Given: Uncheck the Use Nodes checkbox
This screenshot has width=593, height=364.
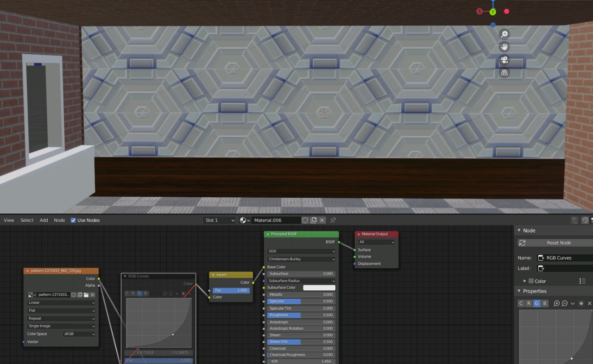Looking at the screenshot, I should point(73,220).
